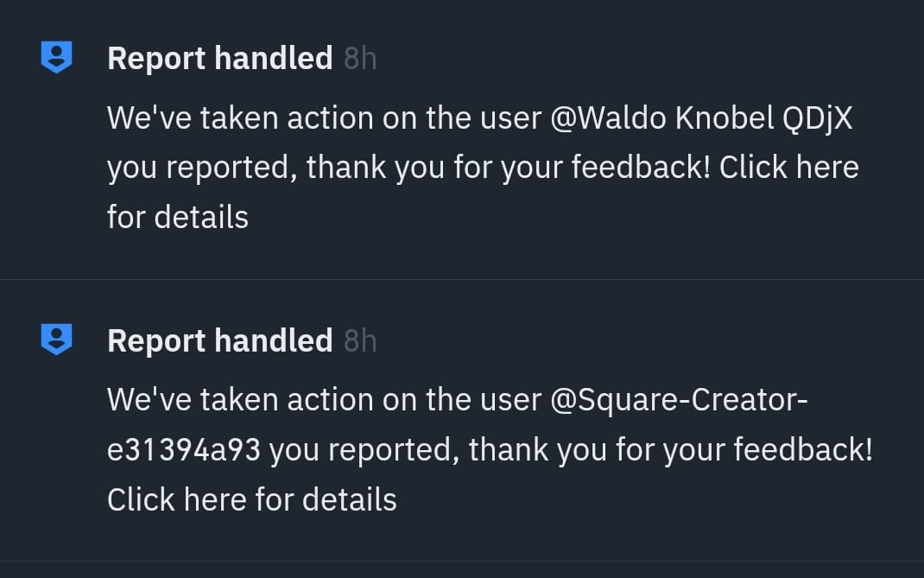The image size is (924, 578).
Task: Click 'you reported' text in the Waldo Knobel message
Action: (202, 168)
